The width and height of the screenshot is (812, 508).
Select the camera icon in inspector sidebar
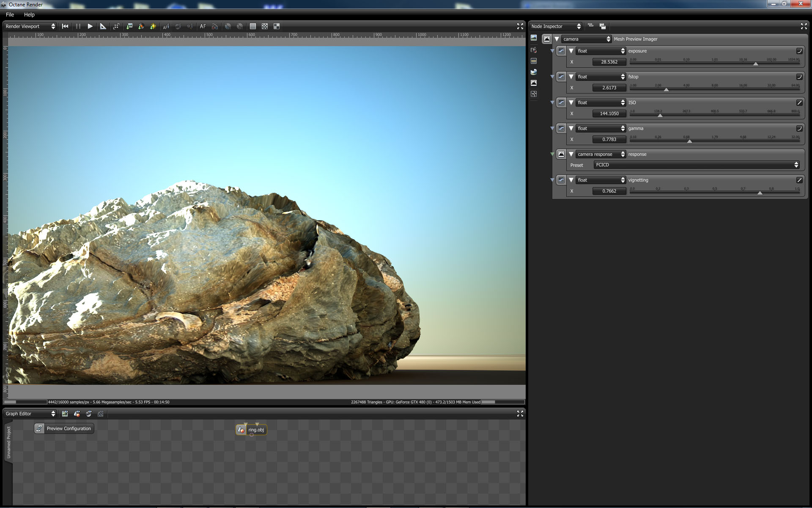tap(534, 50)
